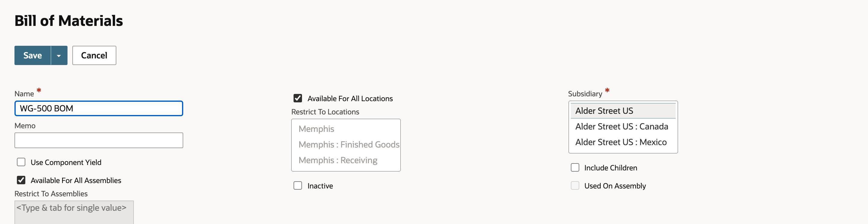Uncheck Available For All Assemblies
The height and width of the screenshot is (224, 868).
21,180
